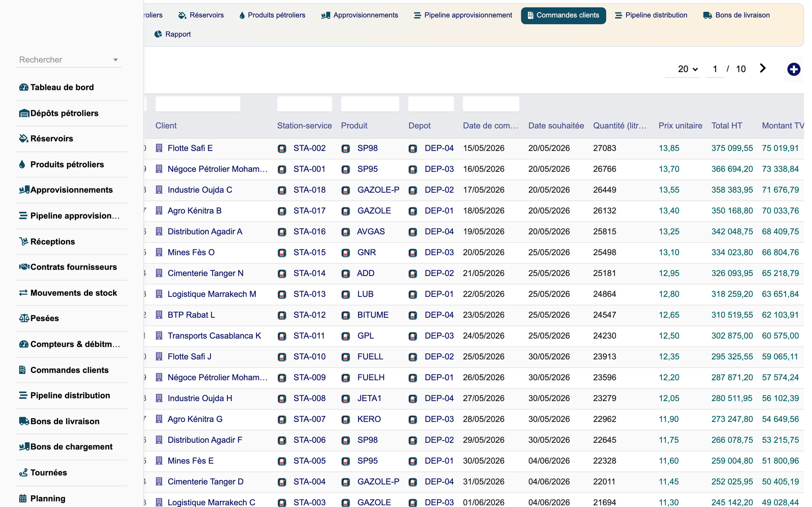Click the Réservoirs sidebar icon
Screen dimensions: 812x507
coord(23,138)
